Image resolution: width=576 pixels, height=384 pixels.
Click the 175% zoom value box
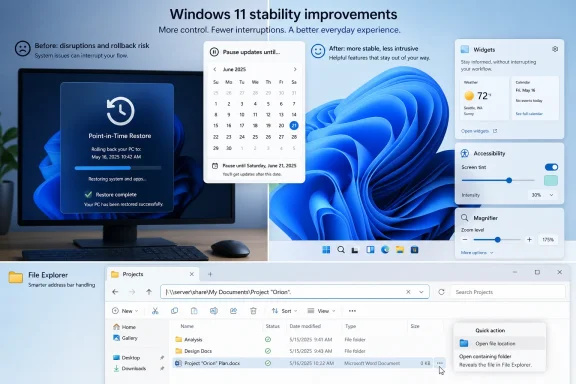548,240
